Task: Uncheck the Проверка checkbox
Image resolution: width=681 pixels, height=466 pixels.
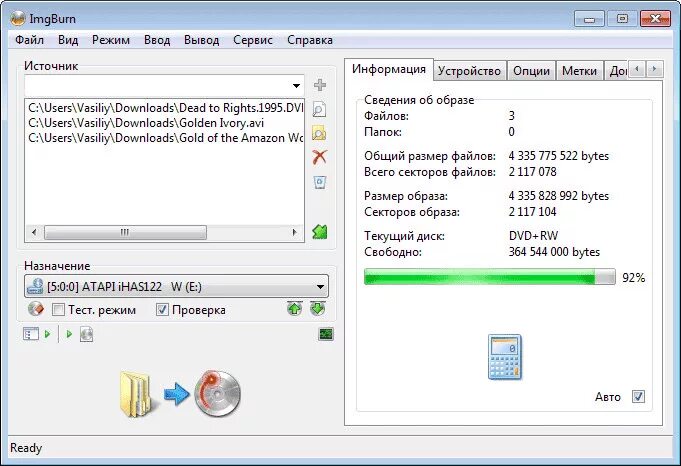Action: (162, 310)
